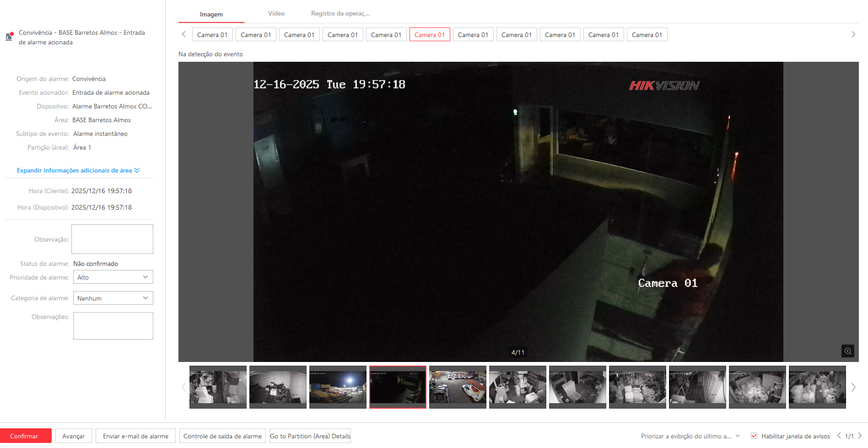Click Enviar e-mail de alarme button
This screenshot has height=448, width=868.
point(135,436)
